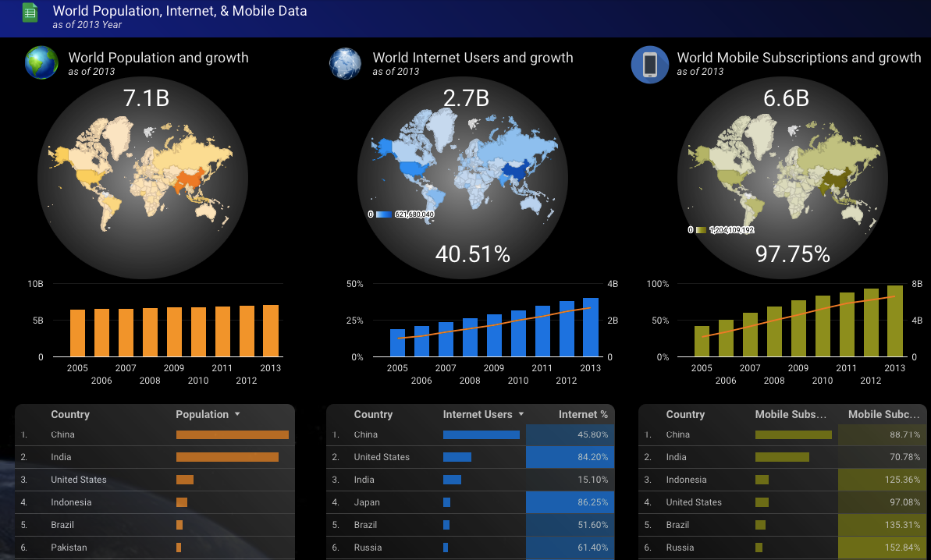Screen dimensions: 931x560
Task: Click the 2.7B internet users total
Action: (466, 97)
